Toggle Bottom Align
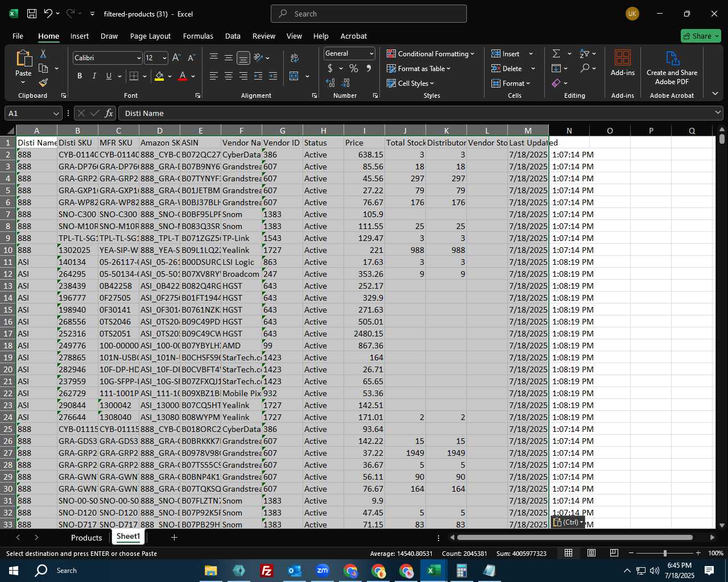 [x=243, y=57]
